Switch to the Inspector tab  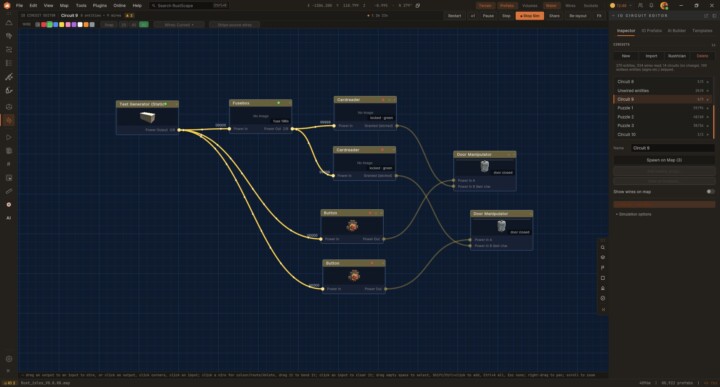[626, 31]
